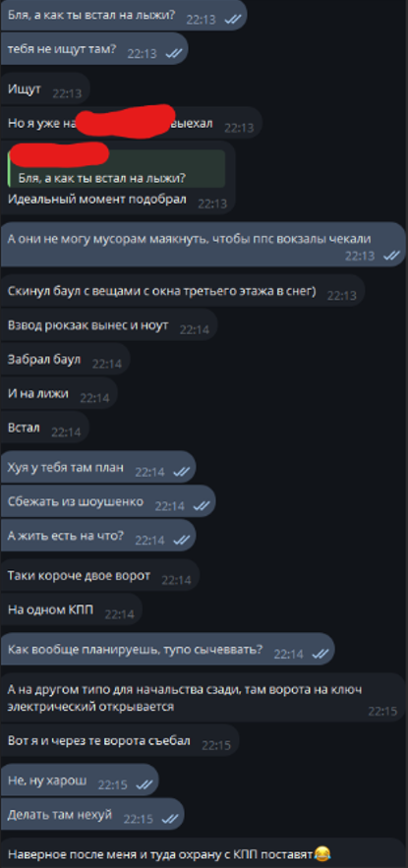Screen dimensions: 408x868
Task: Click the 'Забрал баул' message
Action: [65, 359]
